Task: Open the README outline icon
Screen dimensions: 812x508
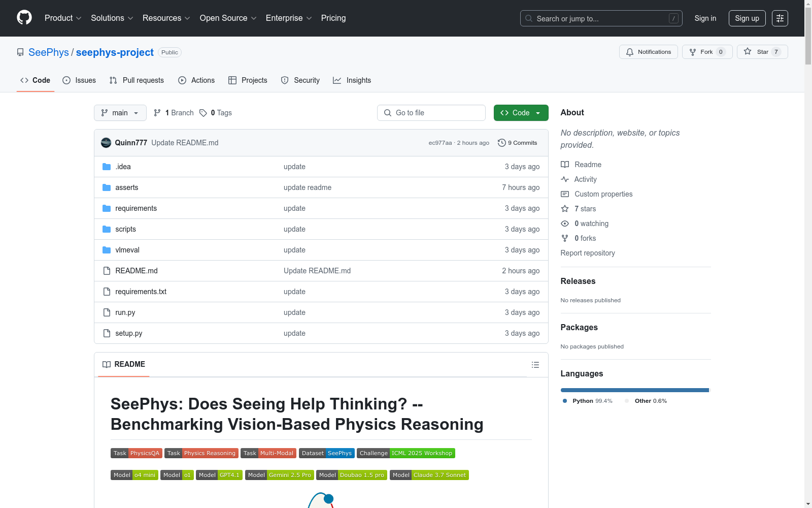Action: coord(535,365)
